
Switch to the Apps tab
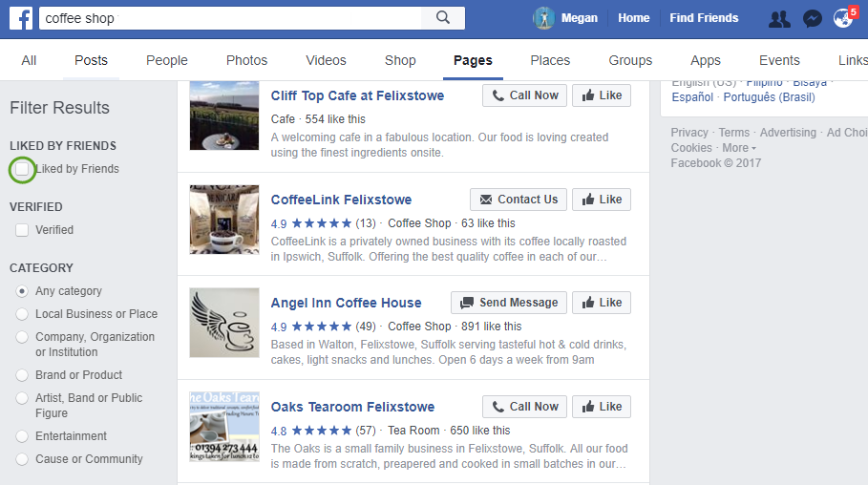click(706, 60)
